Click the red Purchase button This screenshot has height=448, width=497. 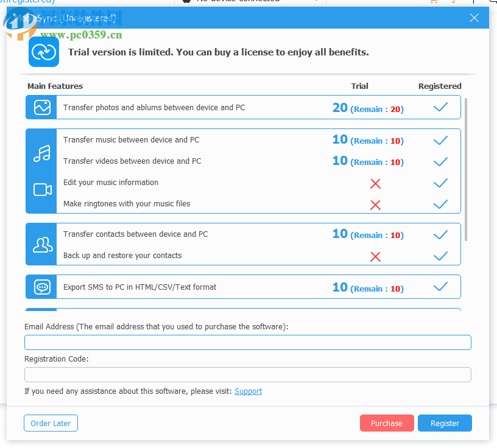click(387, 423)
